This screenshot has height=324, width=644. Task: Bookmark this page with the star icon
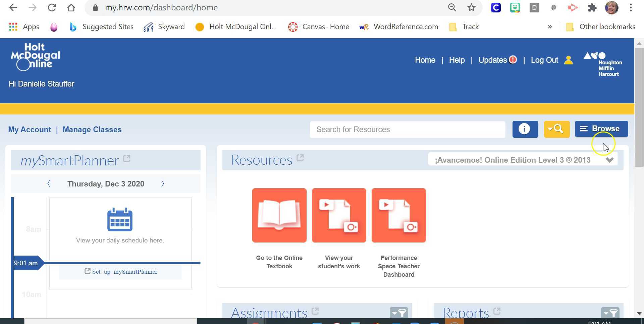pos(472,8)
